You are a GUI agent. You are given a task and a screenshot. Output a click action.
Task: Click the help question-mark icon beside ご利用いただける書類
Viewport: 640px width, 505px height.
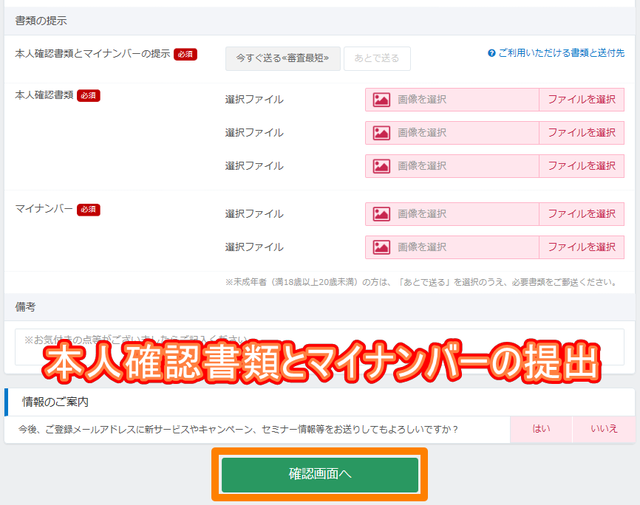click(491, 53)
